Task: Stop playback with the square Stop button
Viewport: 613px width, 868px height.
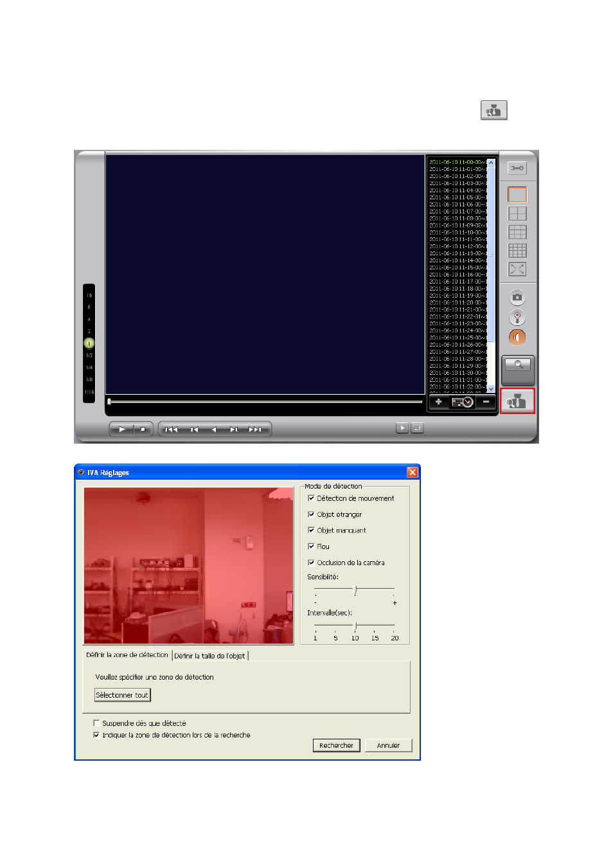Action: click(x=143, y=429)
